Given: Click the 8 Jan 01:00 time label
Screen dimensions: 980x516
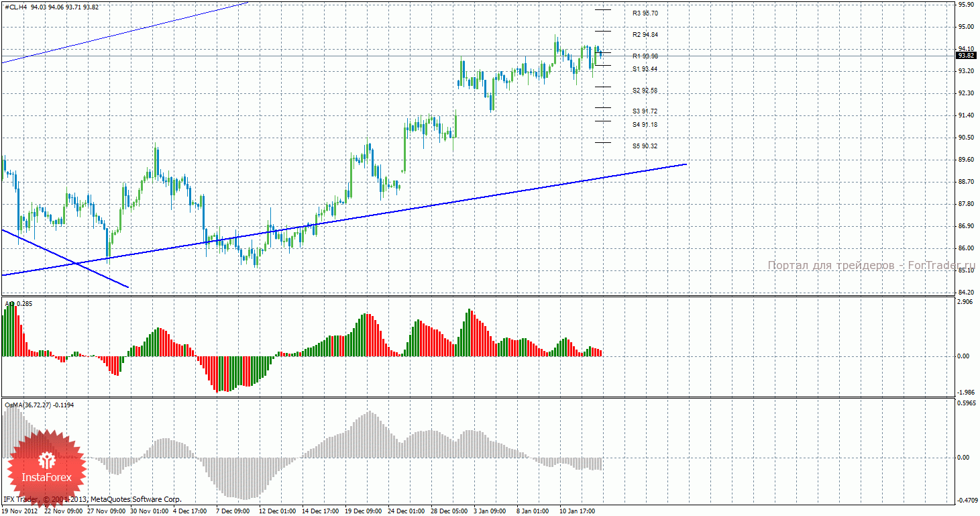Looking at the screenshot, I should tap(533, 511).
